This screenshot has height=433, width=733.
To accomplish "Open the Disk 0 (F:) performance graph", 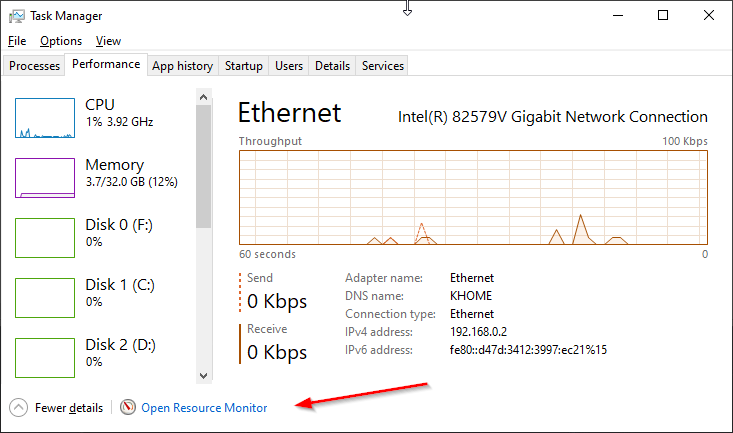I will click(x=45, y=238).
